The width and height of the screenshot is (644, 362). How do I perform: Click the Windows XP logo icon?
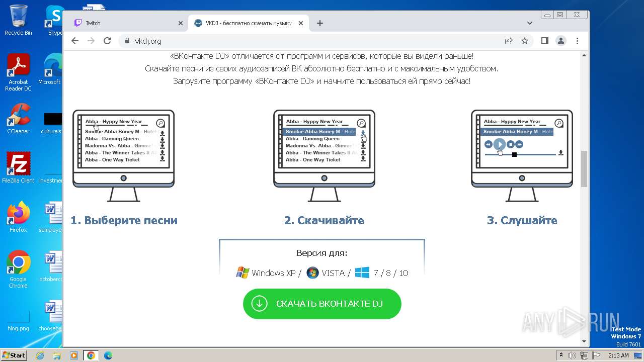tap(243, 273)
